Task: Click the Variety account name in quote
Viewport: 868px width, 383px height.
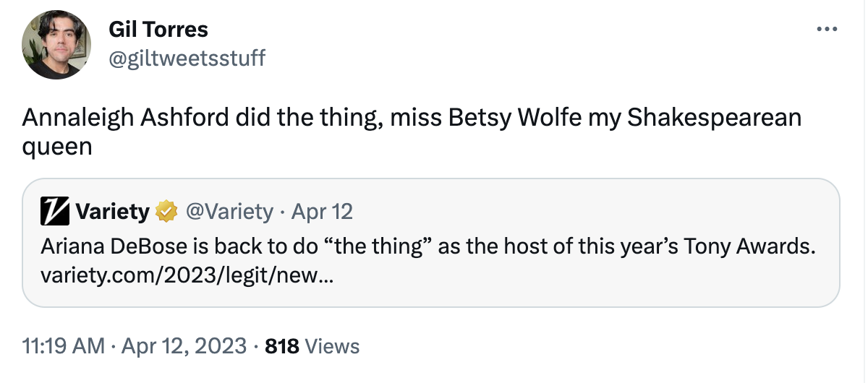Action: coord(112,212)
